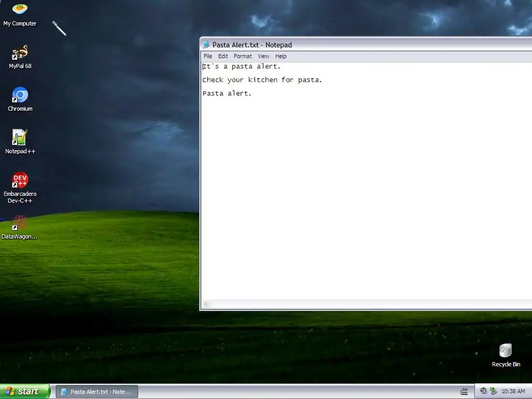Open the View menu in Notepad
The height and width of the screenshot is (399, 532).
(x=263, y=56)
